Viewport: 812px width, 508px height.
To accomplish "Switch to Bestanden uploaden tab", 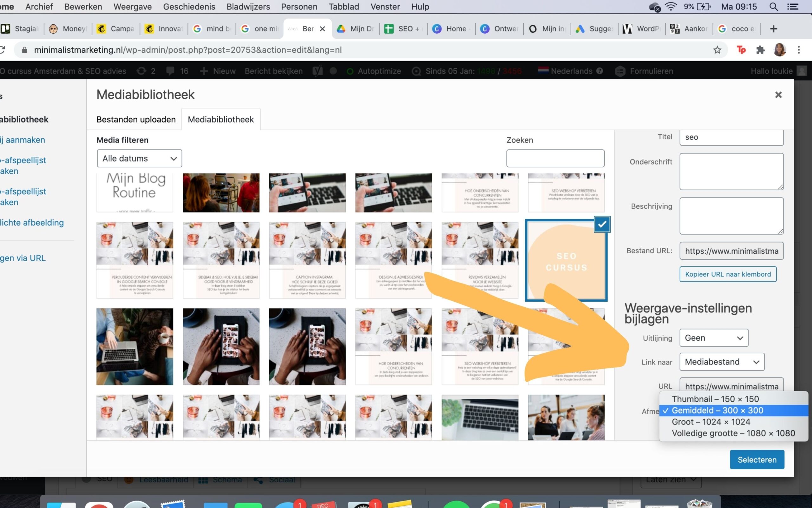I will click(136, 119).
